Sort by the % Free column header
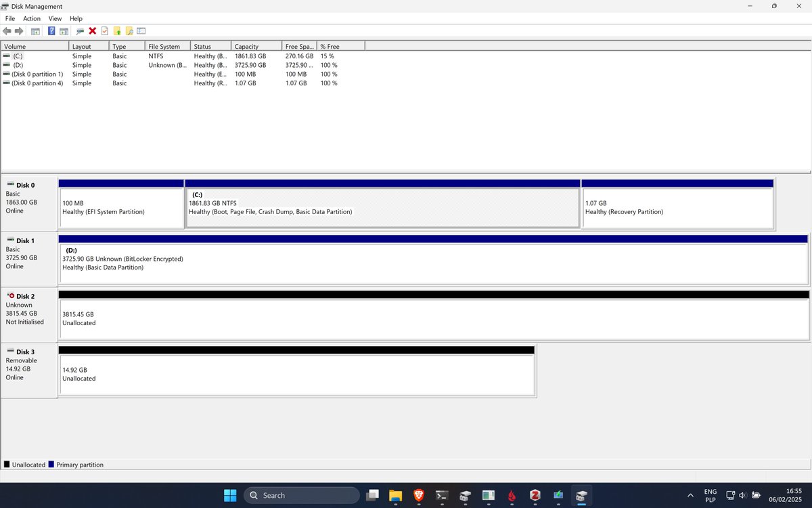 pyautogui.click(x=340, y=47)
